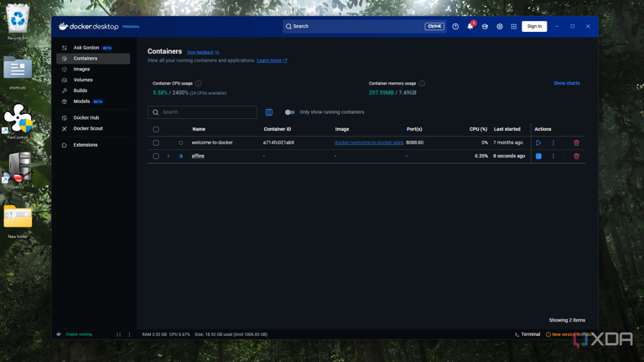Open more actions for welcome-to-docker
The width and height of the screenshot is (644, 362).
pos(553,142)
